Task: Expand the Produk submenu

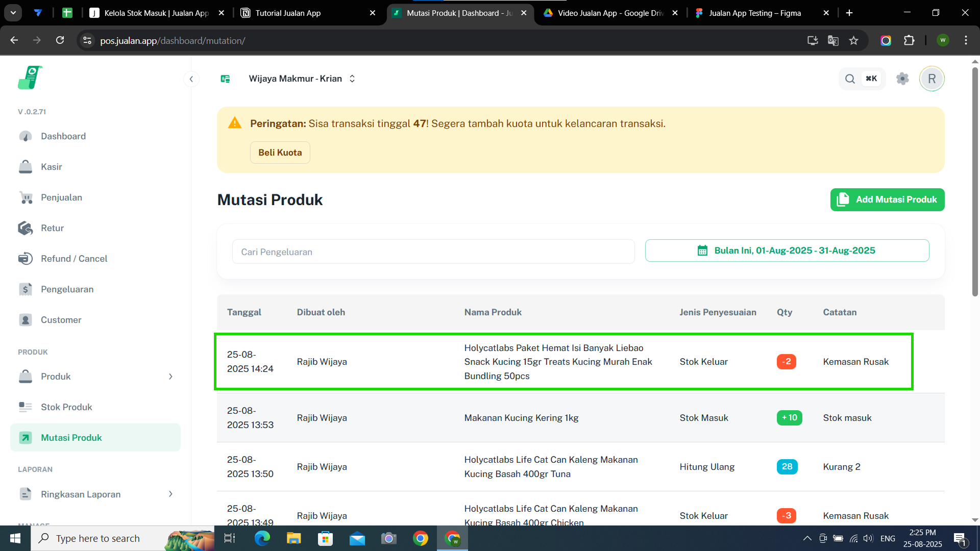Action: pyautogui.click(x=170, y=377)
